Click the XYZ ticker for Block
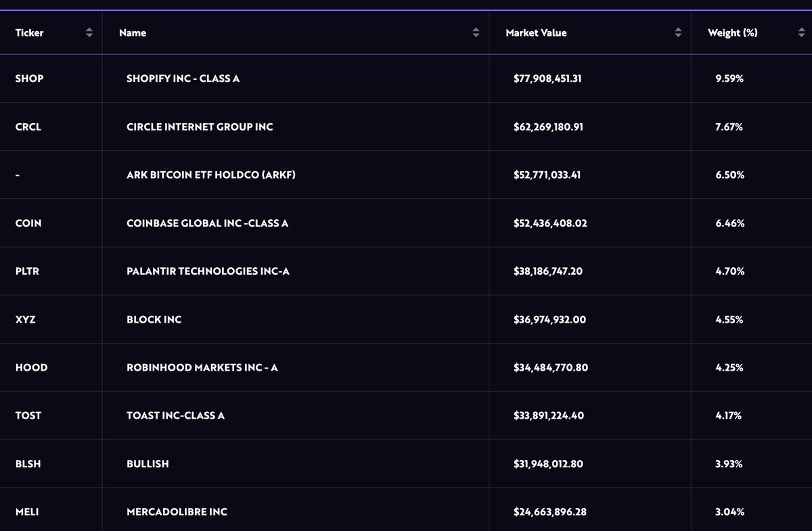This screenshot has height=531, width=812. pos(25,319)
